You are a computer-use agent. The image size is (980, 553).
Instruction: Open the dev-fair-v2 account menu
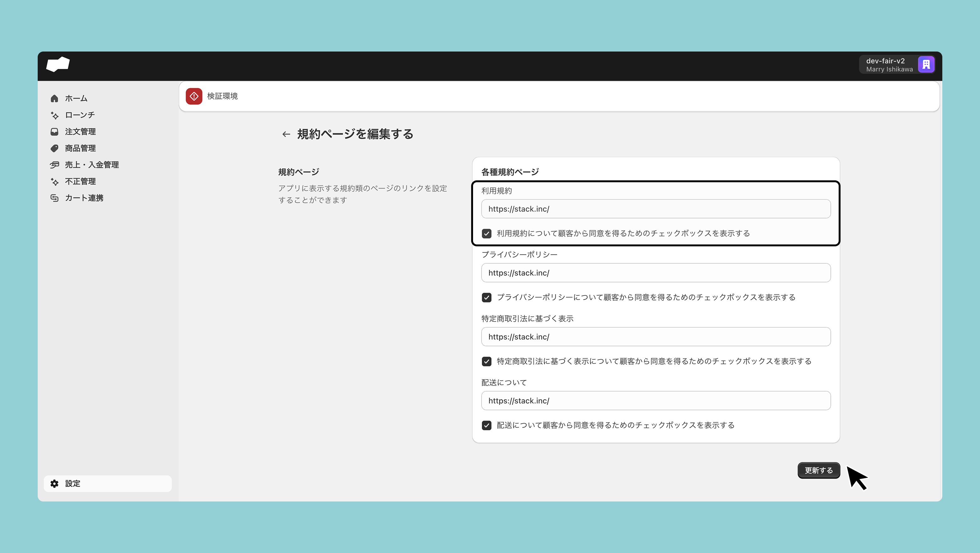click(899, 65)
